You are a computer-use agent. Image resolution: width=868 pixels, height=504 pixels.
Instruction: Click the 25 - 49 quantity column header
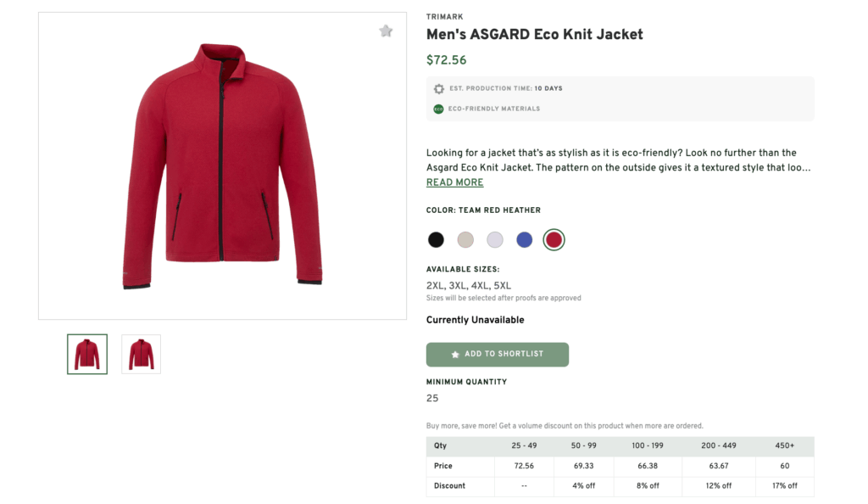524,445
